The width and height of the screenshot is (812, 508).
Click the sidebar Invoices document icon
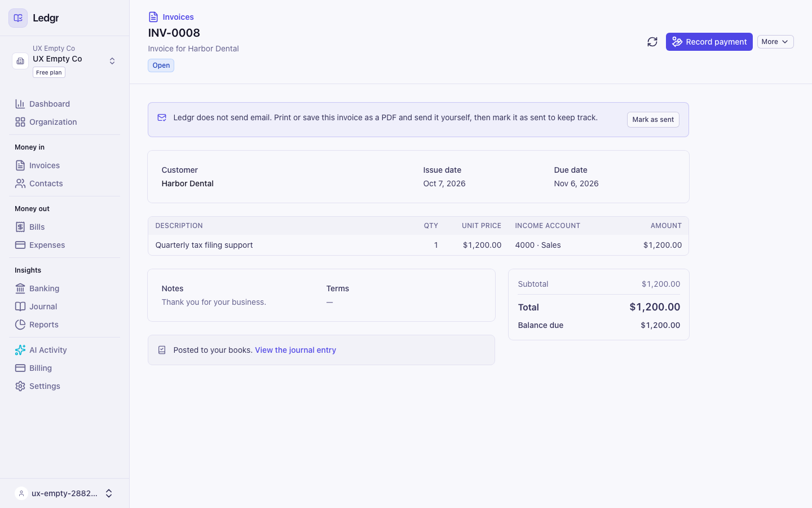(x=20, y=165)
